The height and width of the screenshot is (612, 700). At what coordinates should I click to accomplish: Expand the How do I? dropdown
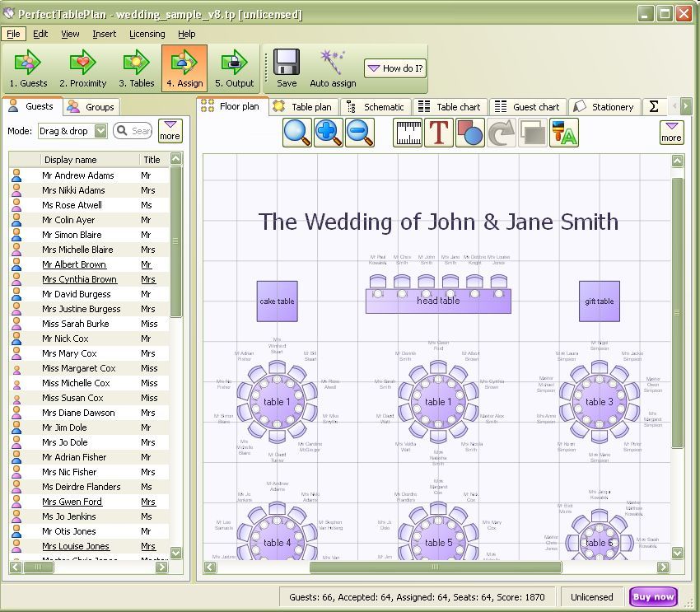click(x=395, y=68)
